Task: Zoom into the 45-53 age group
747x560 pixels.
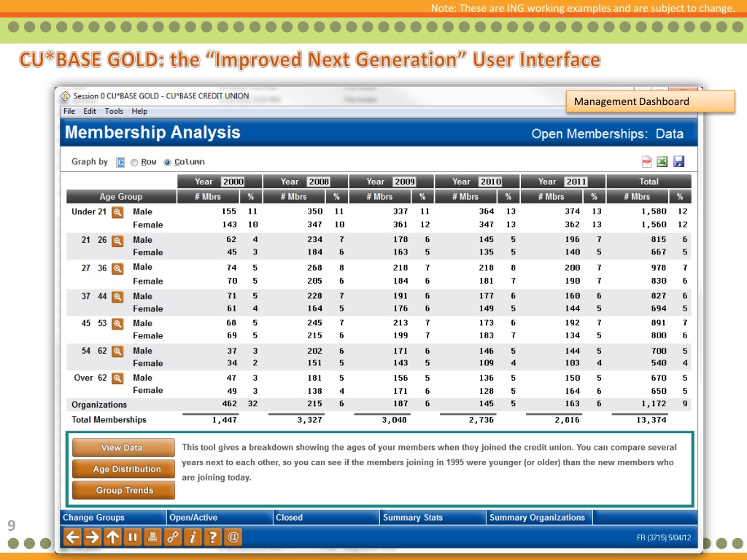Action: point(117,324)
